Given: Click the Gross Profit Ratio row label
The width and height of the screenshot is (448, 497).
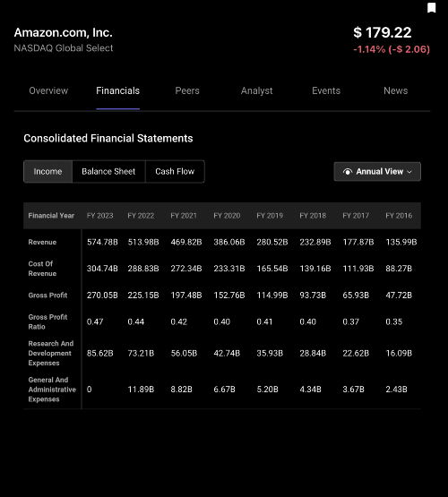Looking at the screenshot, I should point(47,321).
